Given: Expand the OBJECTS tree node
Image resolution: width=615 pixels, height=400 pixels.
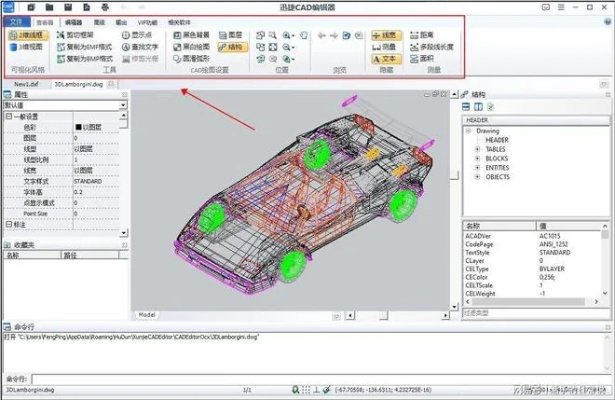Looking at the screenshot, I should (x=477, y=177).
